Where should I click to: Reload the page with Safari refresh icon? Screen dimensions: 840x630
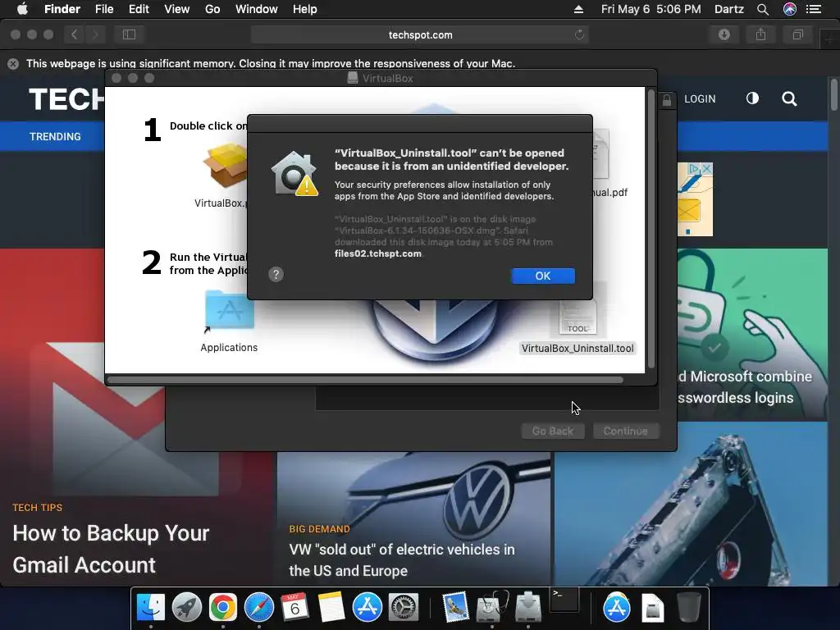coord(579,34)
